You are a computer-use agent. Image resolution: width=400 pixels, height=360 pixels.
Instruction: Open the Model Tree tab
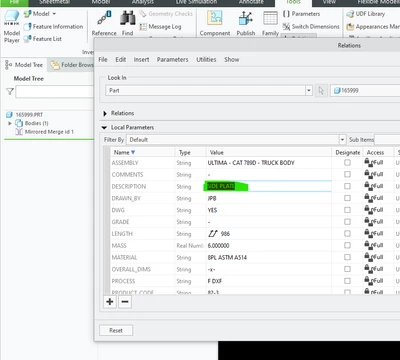pos(24,65)
